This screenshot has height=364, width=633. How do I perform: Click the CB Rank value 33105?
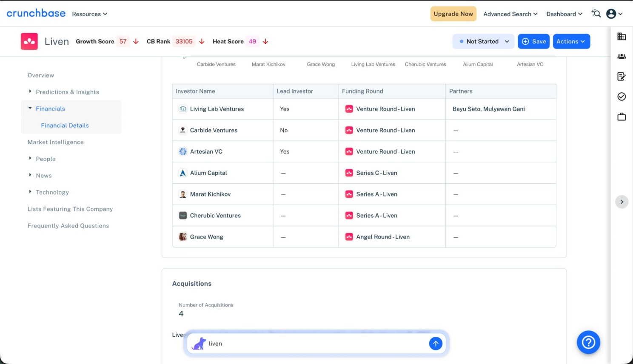tap(184, 41)
